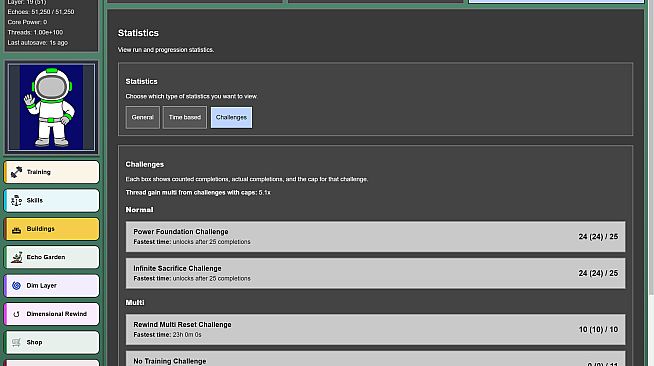Screen dimensions: 654x366
Task: Click the Shop cart icon
Action: pos(16,342)
